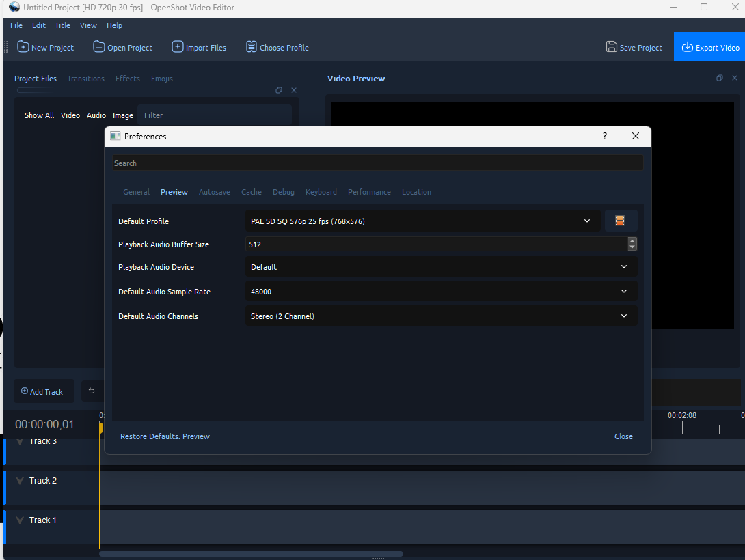Open the Performance preferences tab
The width and height of the screenshot is (745, 560).
(x=369, y=192)
